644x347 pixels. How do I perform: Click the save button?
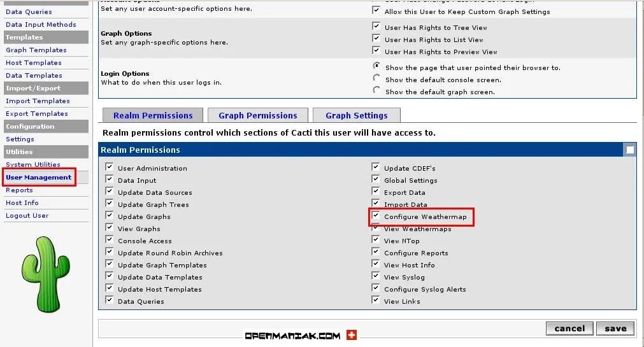coord(615,329)
